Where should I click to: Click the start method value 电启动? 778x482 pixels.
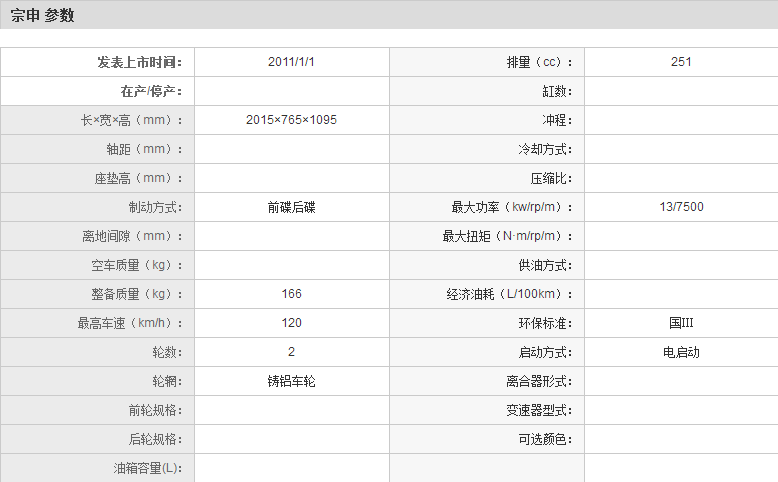(x=681, y=352)
